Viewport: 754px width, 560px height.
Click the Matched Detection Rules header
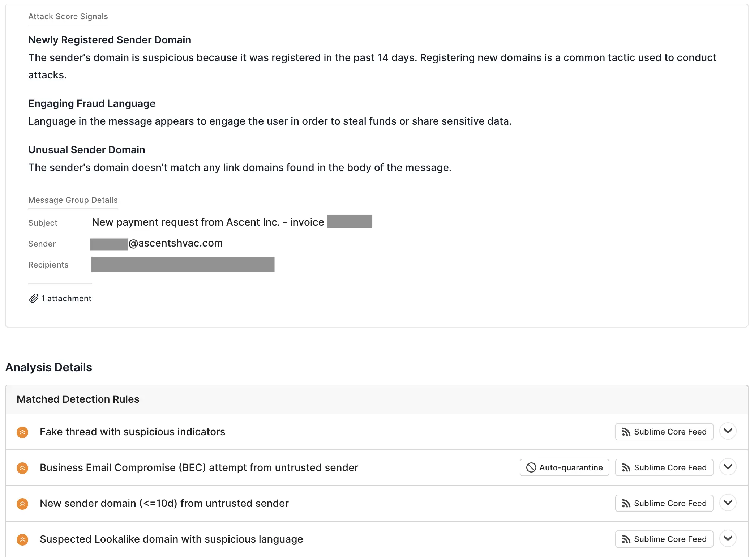click(78, 399)
